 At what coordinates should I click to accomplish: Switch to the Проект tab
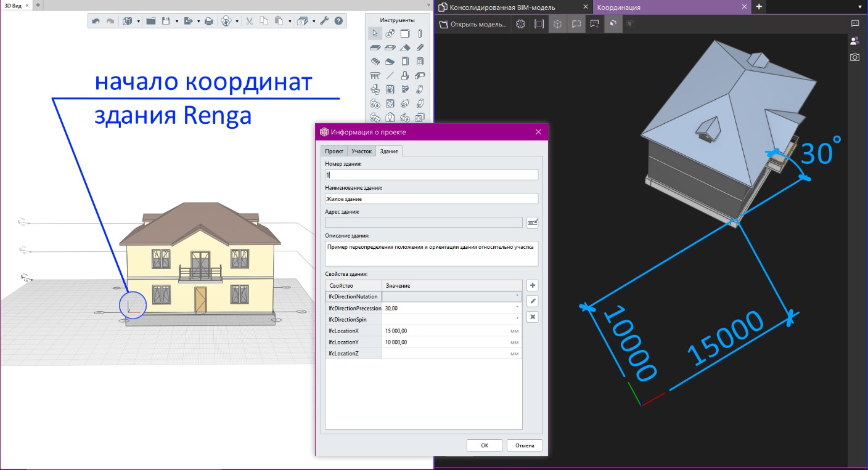tap(334, 151)
